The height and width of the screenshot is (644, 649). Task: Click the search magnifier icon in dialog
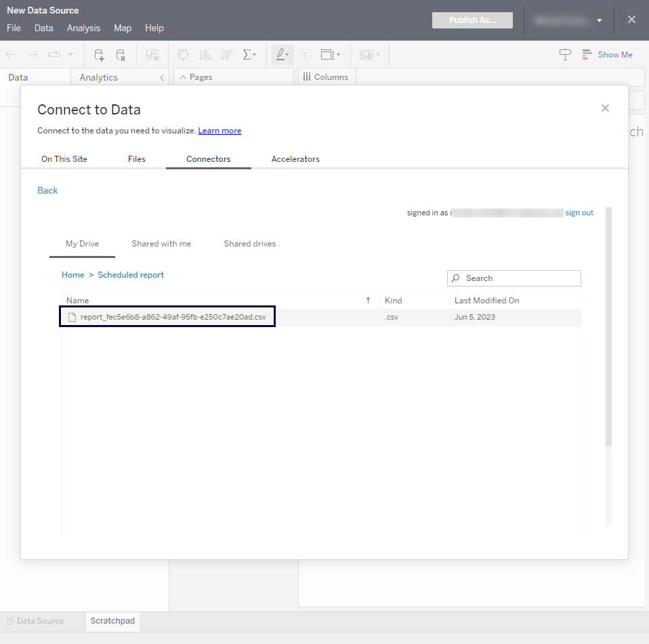456,278
